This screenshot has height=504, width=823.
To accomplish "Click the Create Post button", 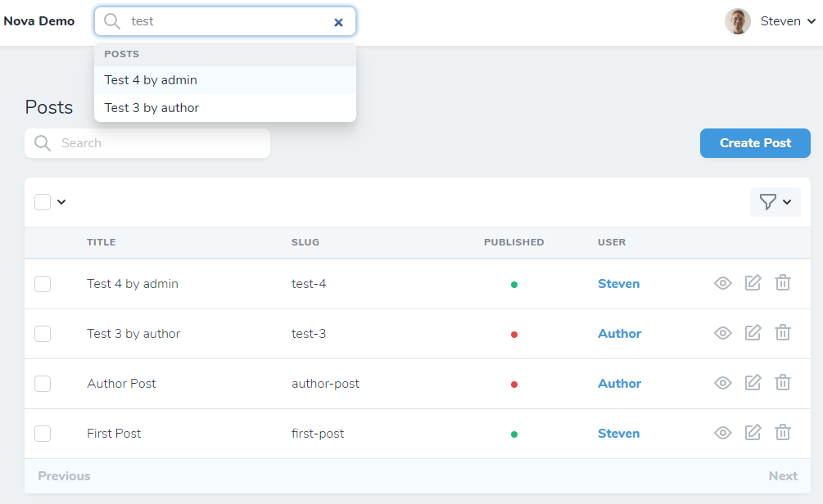I will click(x=754, y=142).
